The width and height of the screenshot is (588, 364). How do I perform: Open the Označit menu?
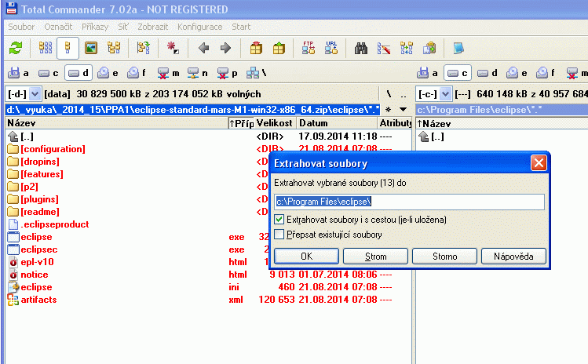pos(58,27)
